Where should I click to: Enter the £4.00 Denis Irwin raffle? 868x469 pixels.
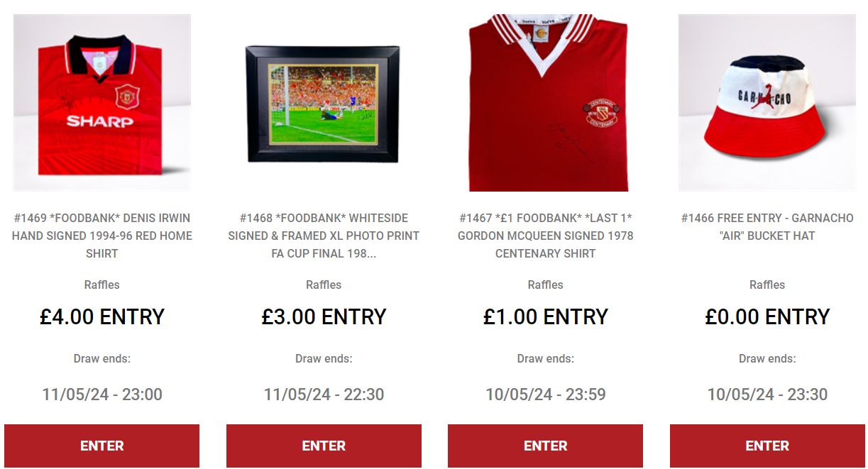point(102,446)
